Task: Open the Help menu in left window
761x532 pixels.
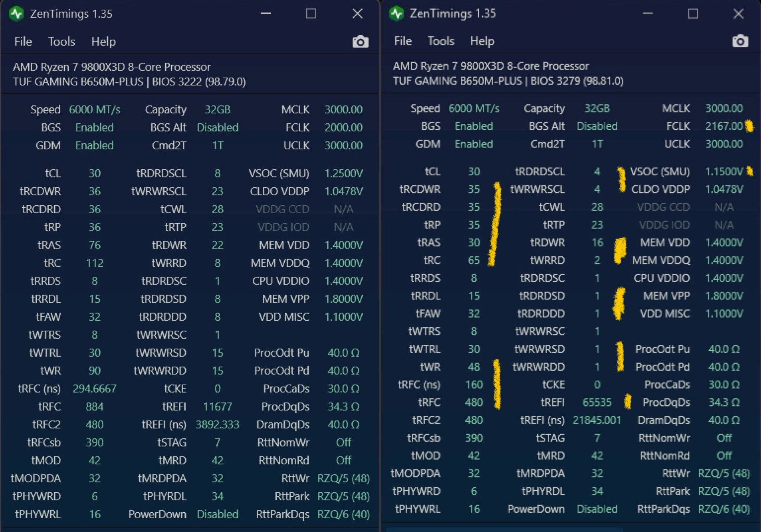Action: point(103,42)
